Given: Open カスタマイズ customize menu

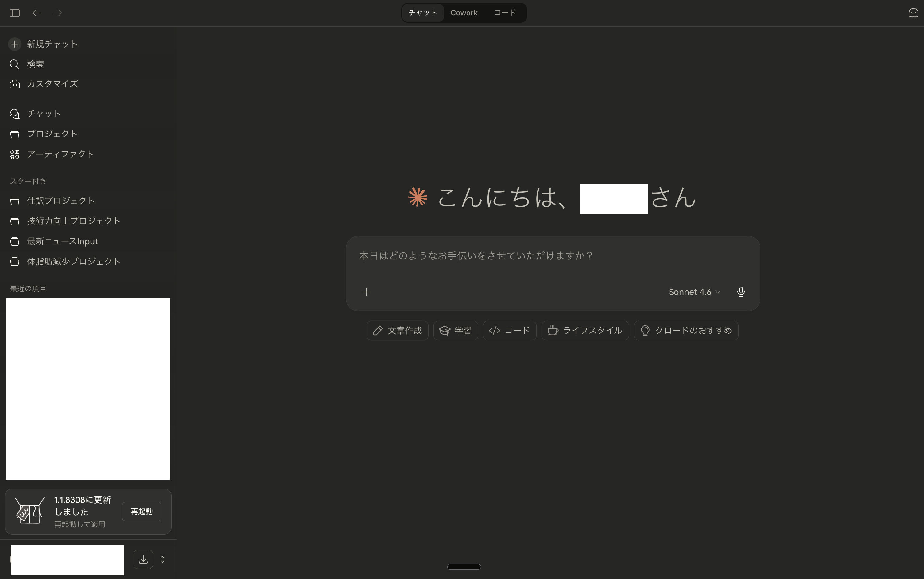Looking at the screenshot, I should click(52, 84).
